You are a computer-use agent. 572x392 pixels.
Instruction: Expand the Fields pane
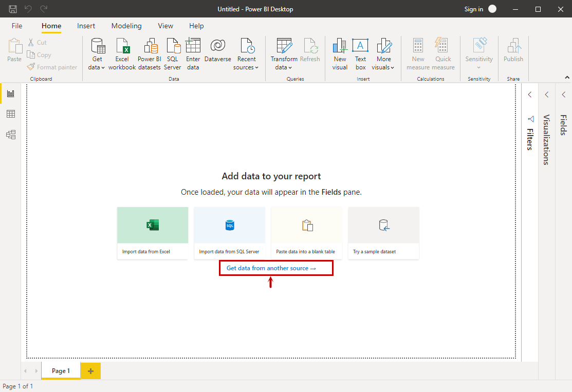point(563,95)
